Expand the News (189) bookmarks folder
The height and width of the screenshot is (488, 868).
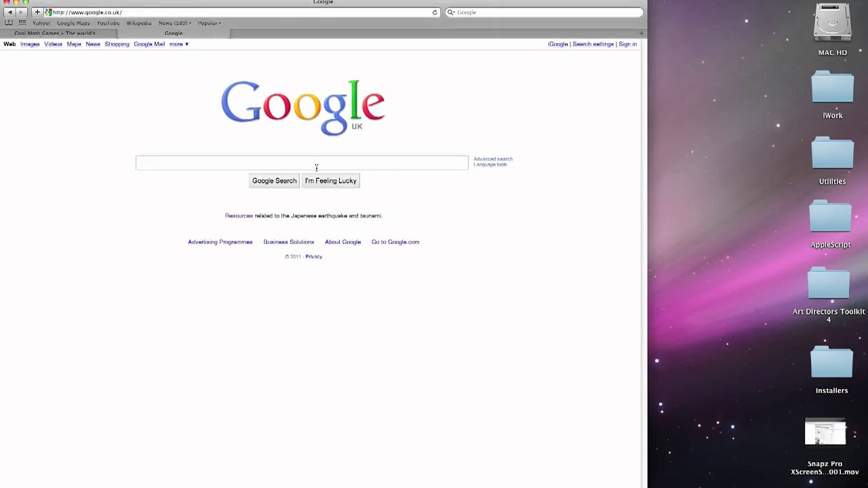point(174,23)
